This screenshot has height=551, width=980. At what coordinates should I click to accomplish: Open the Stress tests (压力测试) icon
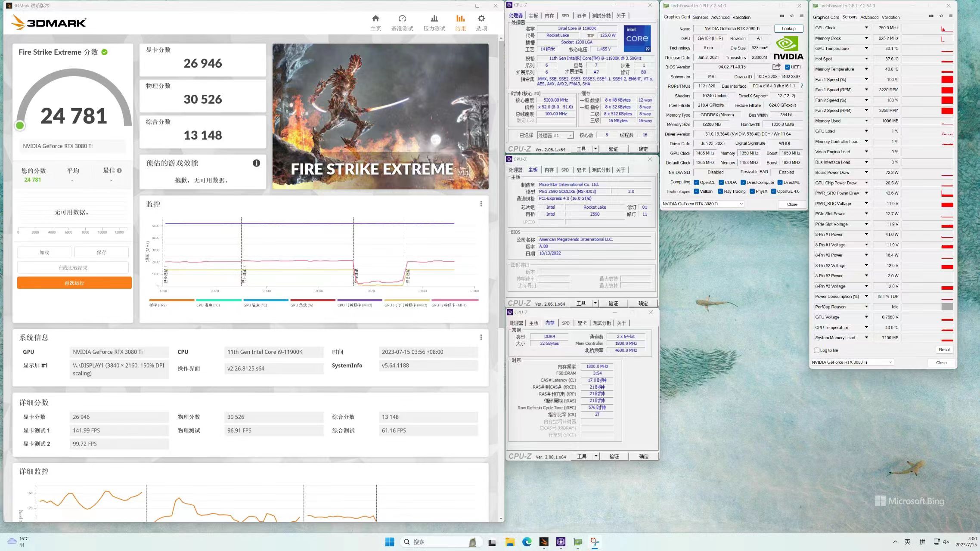point(434,19)
